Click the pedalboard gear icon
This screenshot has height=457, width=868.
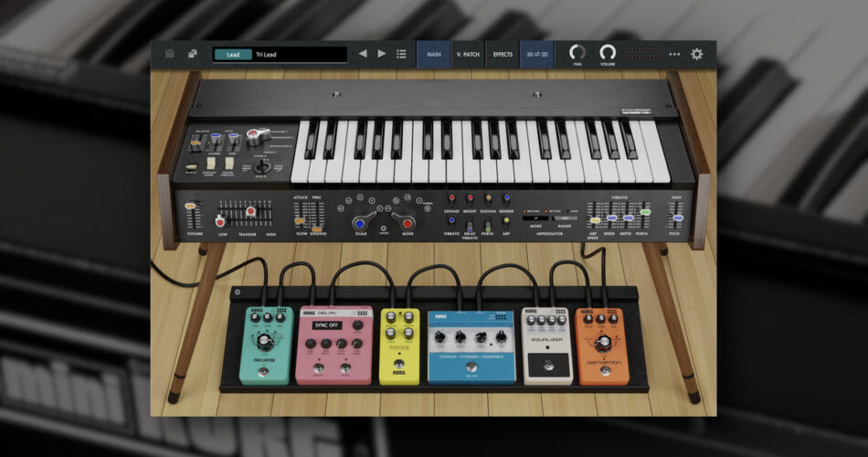(x=238, y=292)
